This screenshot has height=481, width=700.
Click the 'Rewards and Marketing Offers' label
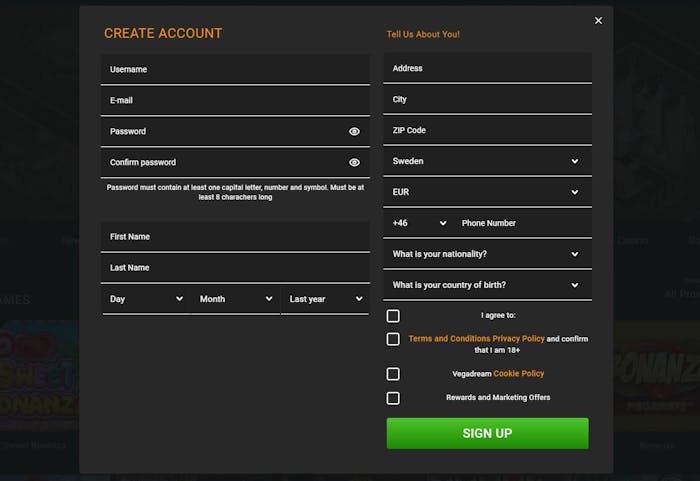(x=498, y=397)
